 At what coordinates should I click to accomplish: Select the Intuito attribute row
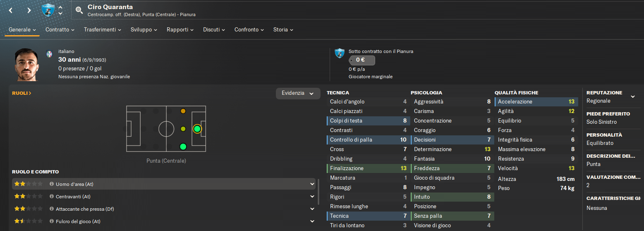(452, 197)
